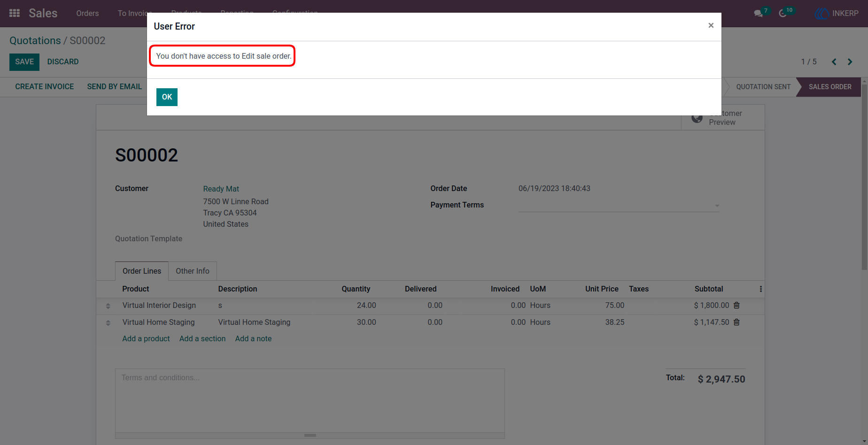Delete the Virtual Interior Design order line
Viewport: 868px width, 445px height.
[736, 305]
